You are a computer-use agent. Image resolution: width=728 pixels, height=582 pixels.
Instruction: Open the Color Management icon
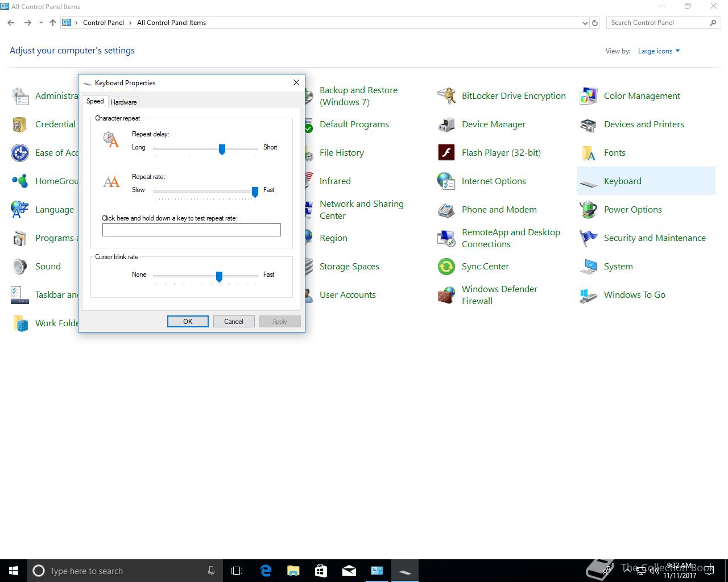coord(589,96)
